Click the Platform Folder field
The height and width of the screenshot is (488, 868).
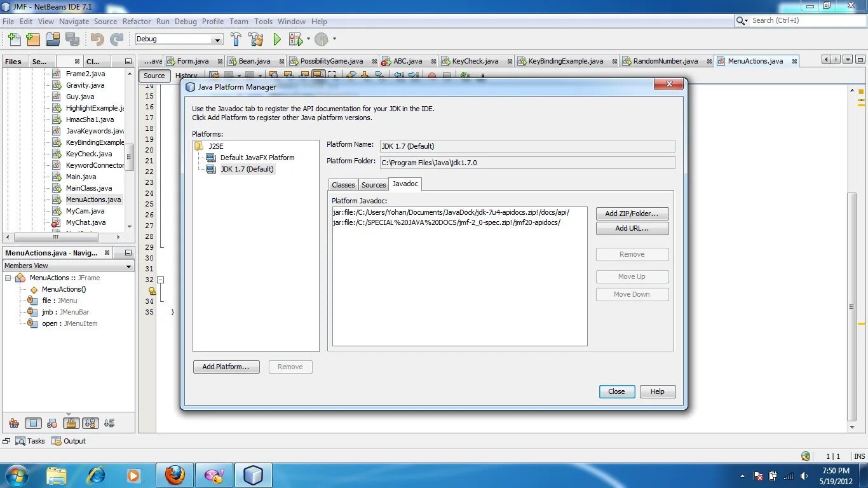527,163
